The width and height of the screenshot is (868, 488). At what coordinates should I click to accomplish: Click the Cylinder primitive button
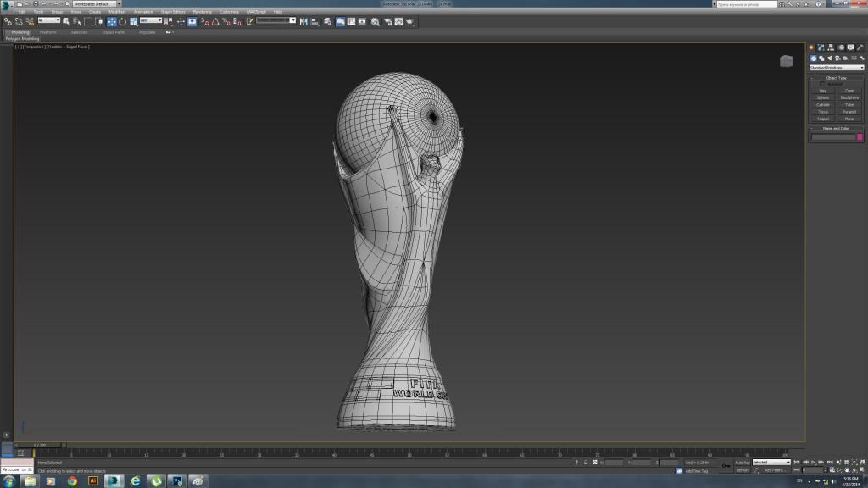click(x=822, y=105)
